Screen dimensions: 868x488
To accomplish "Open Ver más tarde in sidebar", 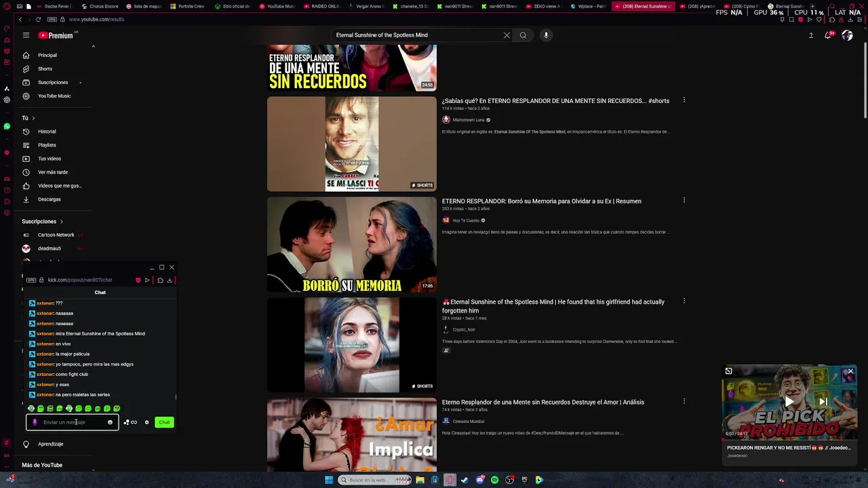I will [56, 172].
